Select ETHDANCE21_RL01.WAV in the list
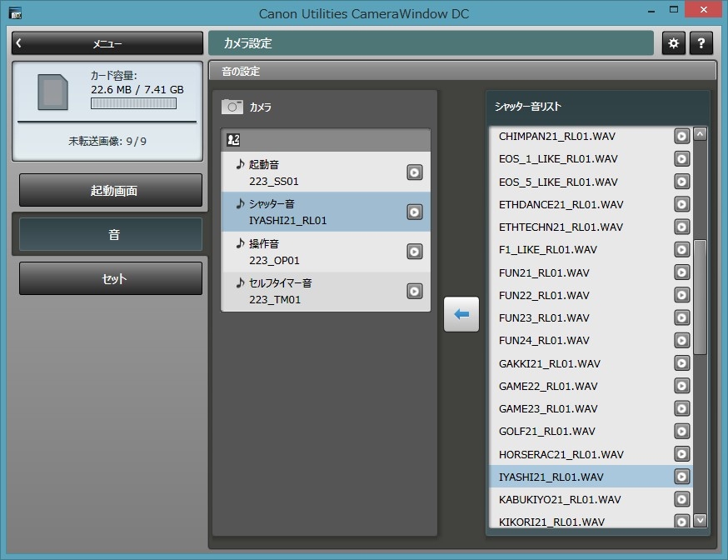 point(591,204)
